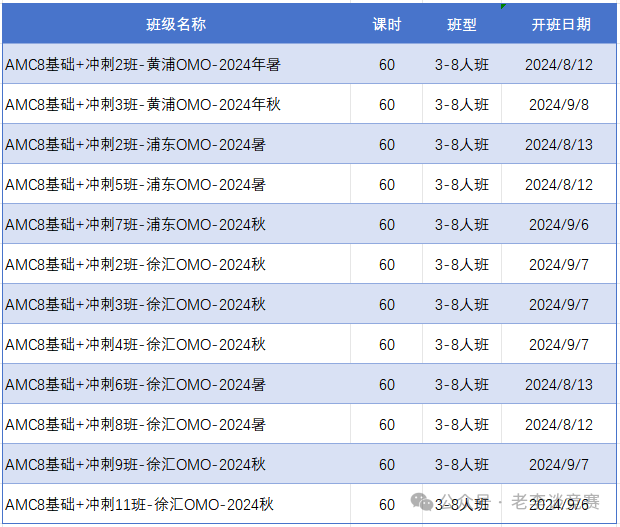Click date 2024/8/12 in 徐汇 8班 row
This screenshot has height=527, width=620.
tap(559, 425)
